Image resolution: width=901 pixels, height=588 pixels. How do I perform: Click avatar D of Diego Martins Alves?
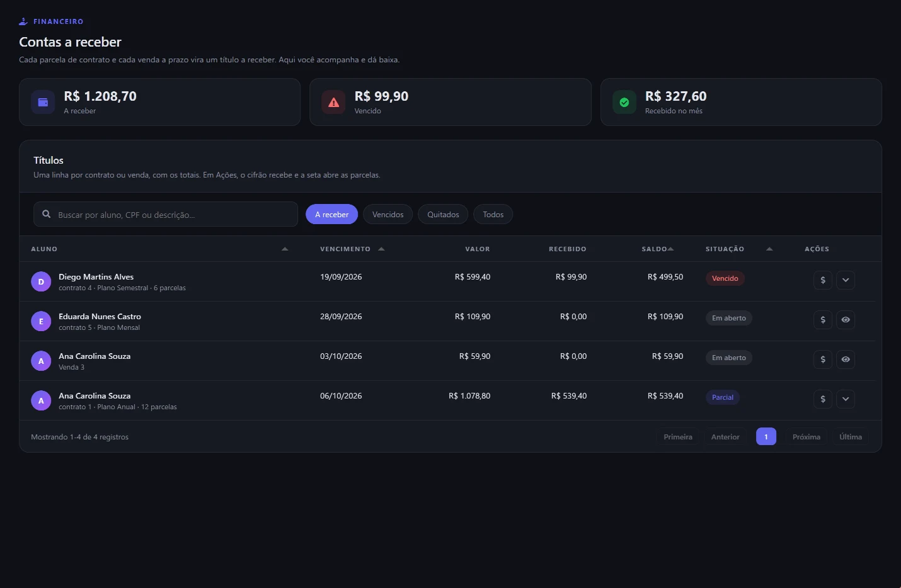pos(41,281)
